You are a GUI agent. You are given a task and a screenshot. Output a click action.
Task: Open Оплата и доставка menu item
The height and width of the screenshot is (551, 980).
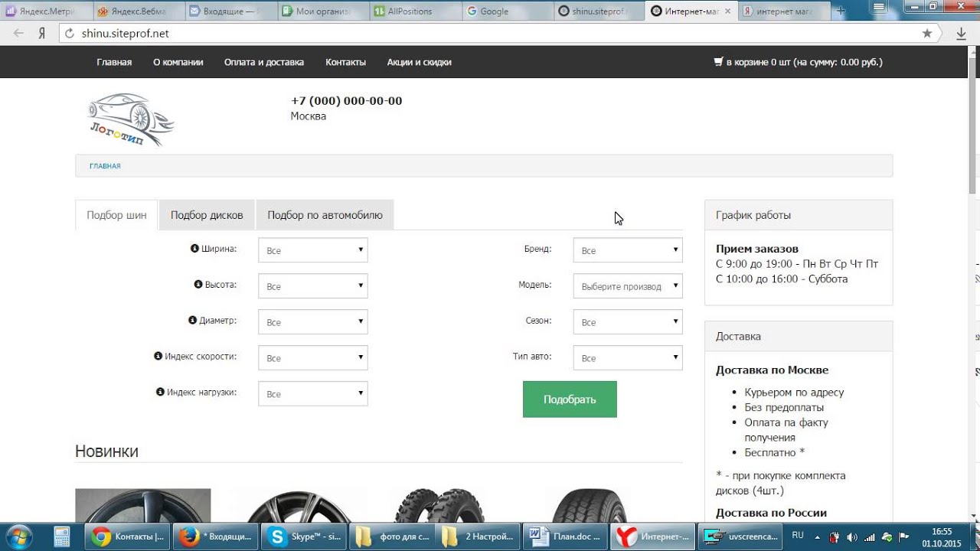click(x=264, y=62)
